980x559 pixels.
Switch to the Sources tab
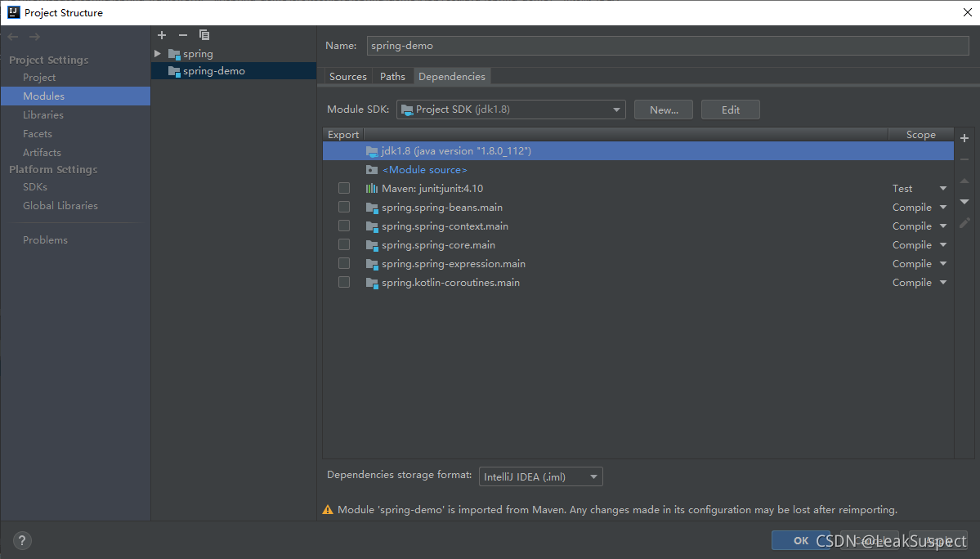click(348, 76)
